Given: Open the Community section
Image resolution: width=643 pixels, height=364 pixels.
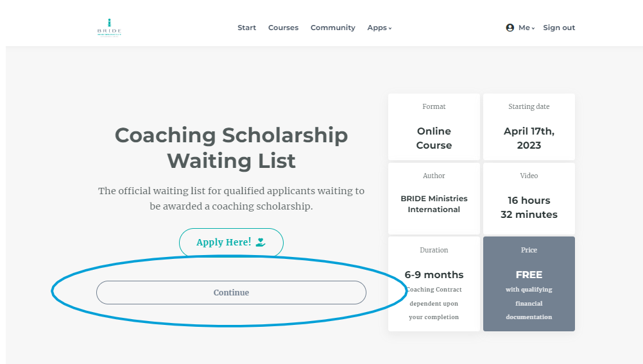Looking at the screenshot, I should tap(332, 28).
